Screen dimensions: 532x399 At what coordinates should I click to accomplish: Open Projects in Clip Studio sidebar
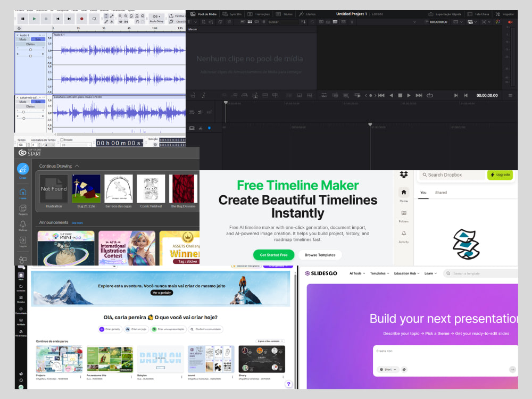point(23,210)
